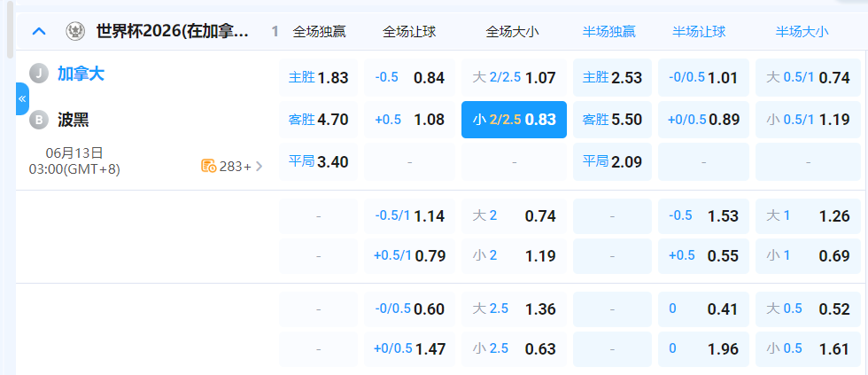Image resolution: width=868 pixels, height=375 pixels.
Task: Open the 世界杯2026 league title
Action: 172,31
